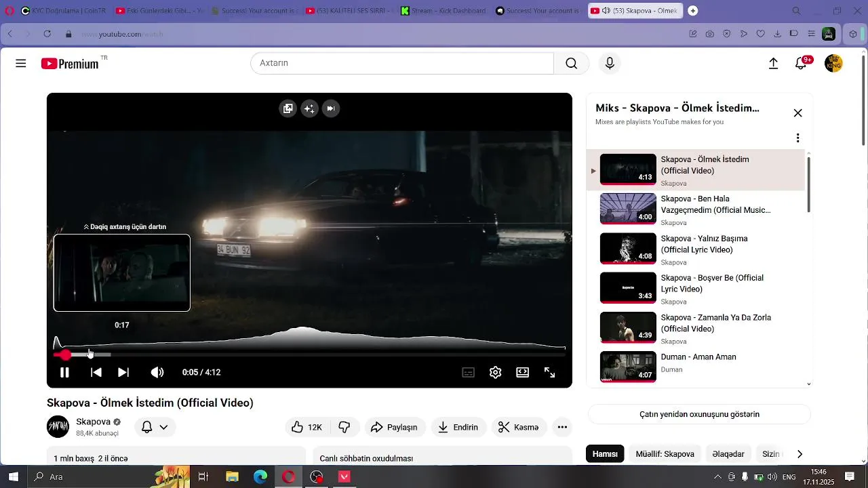
Task: Open account avatar menu
Action: click(833, 63)
